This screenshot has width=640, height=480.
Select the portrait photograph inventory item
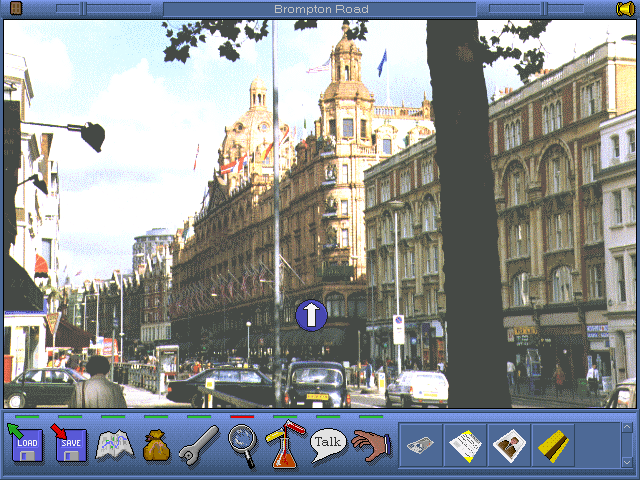click(509, 444)
